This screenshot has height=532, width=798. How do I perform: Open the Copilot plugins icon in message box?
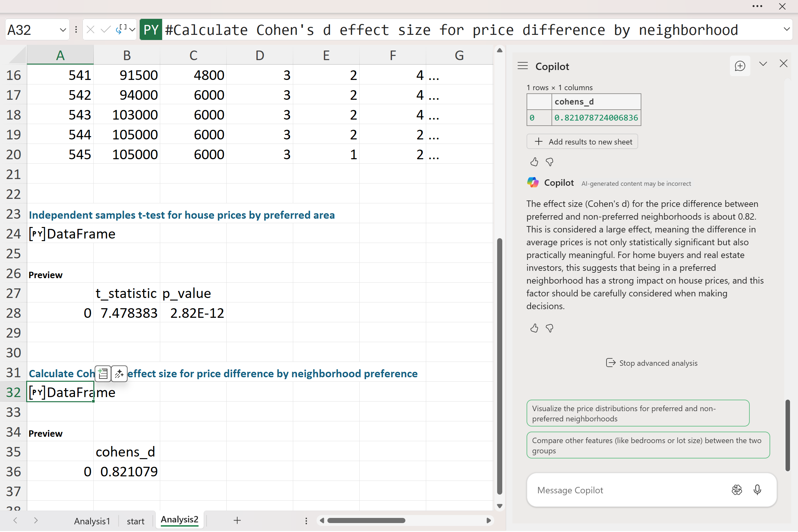[737, 489]
